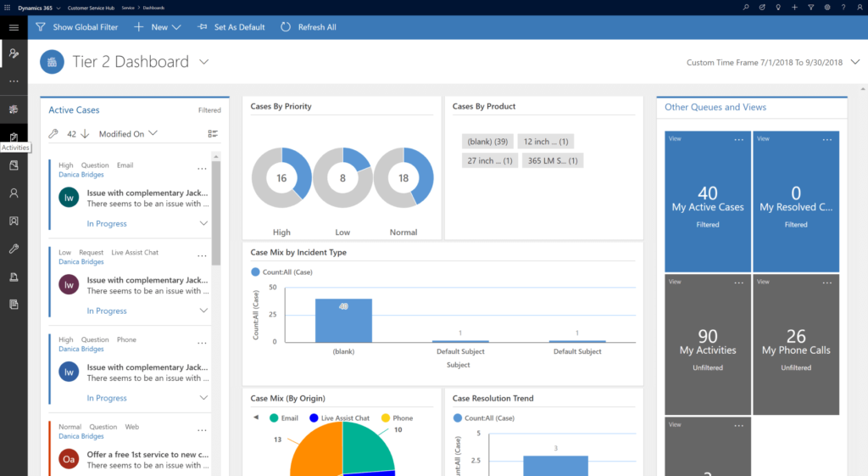Open the Contacts person icon in sidebar
The height and width of the screenshot is (476, 868).
[x=14, y=193]
